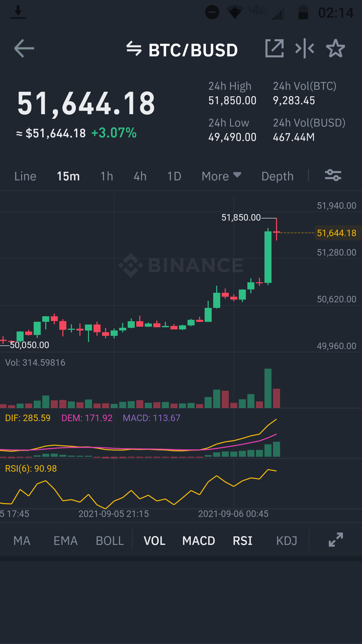Image resolution: width=362 pixels, height=644 pixels.
Task: Tap the tall green candlestick
Action: pyautogui.click(x=268, y=257)
